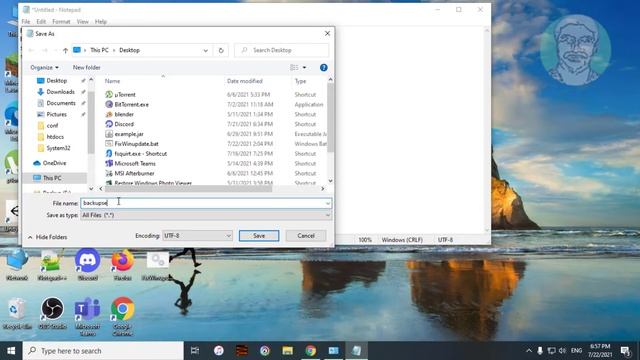Click the change view icon in the dialog toolbar
This screenshot has width=640, height=360.
[x=294, y=67]
